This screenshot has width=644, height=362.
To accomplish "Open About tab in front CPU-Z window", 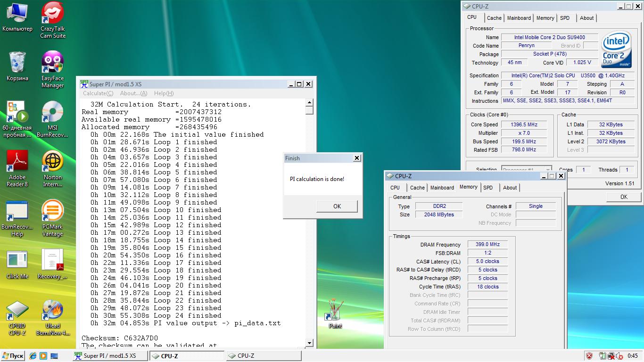I will (x=510, y=188).
